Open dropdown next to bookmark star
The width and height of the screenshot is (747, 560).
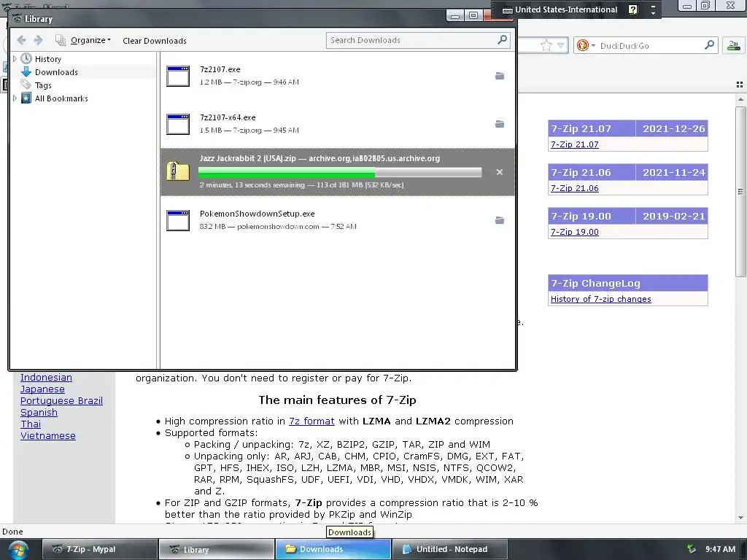tap(561, 46)
